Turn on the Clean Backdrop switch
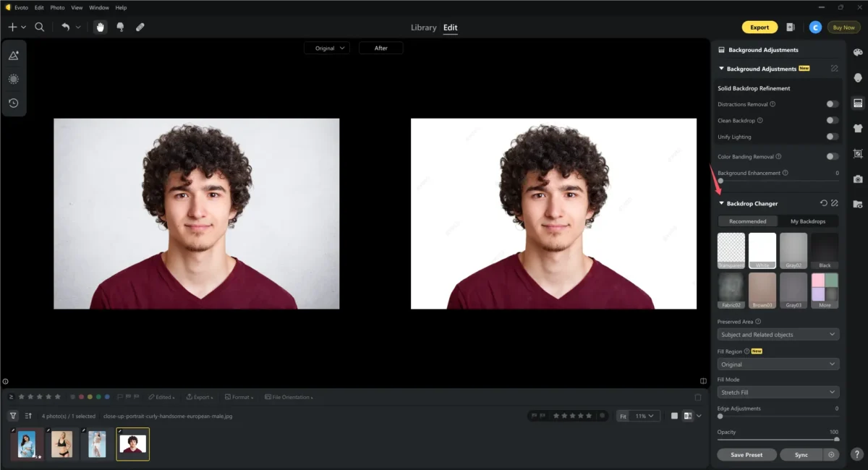Image resolution: width=868 pixels, height=470 pixels. pos(833,120)
